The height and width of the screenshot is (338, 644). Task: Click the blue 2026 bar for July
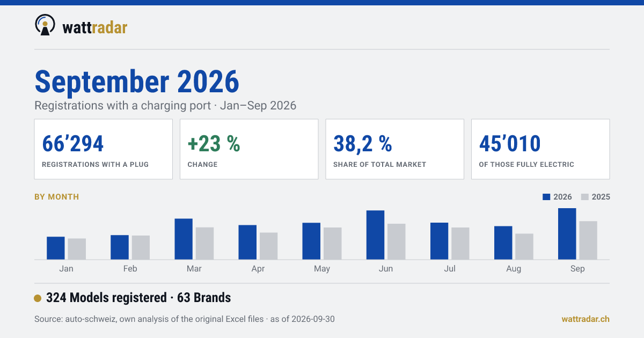pyautogui.click(x=439, y=241)
